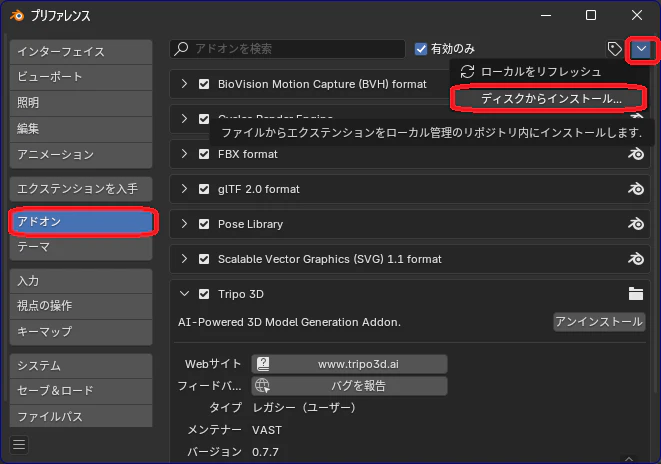The height and width of the screenshot is (464, 661).
Task: Select the アドオン tab
Action: (83, 222)
